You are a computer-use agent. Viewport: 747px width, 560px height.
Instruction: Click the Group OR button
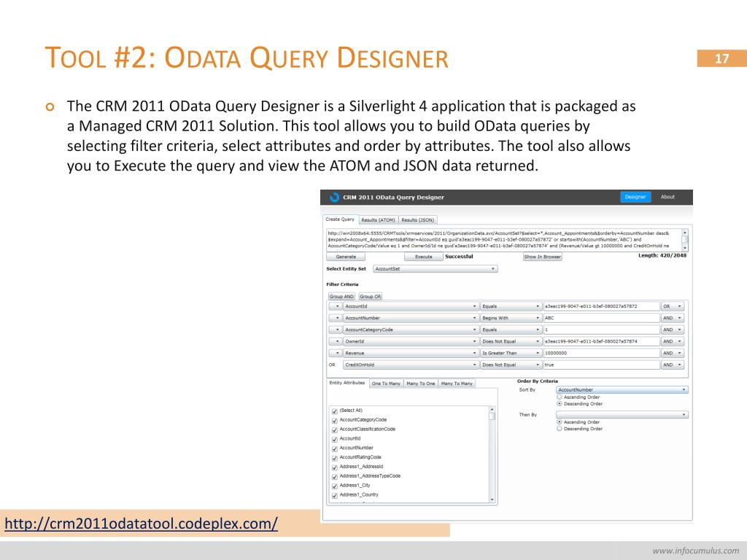pos(370,296)
